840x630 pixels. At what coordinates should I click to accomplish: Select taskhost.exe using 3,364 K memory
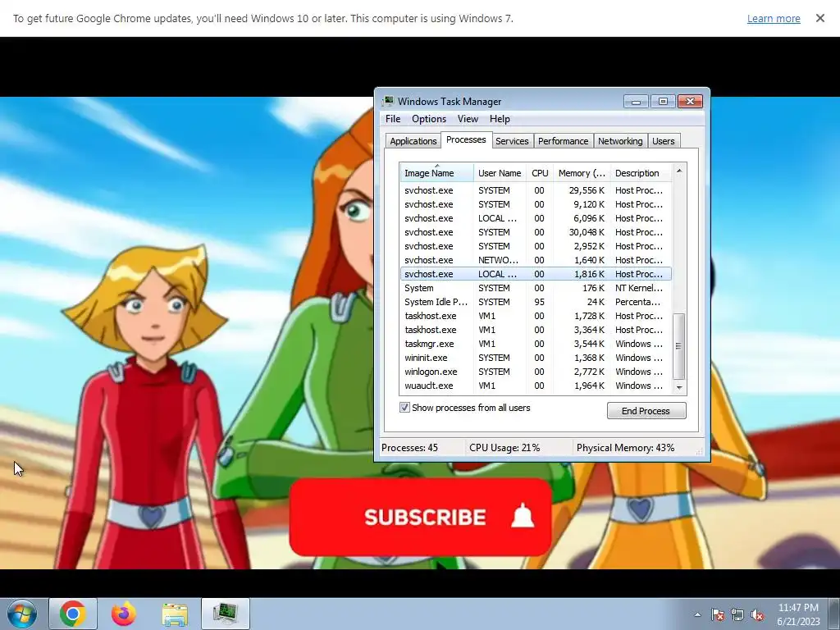point(536,330)
